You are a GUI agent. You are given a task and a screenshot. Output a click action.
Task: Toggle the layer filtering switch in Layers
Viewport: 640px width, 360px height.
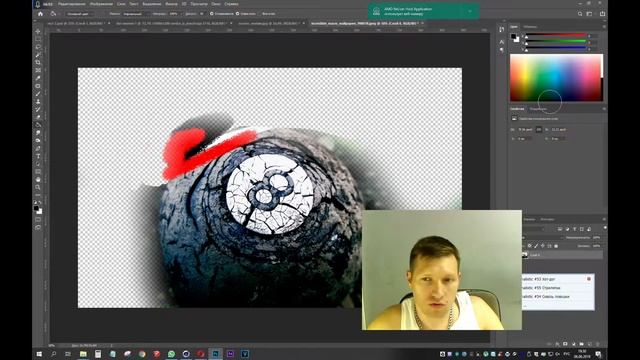coord(604,228)
